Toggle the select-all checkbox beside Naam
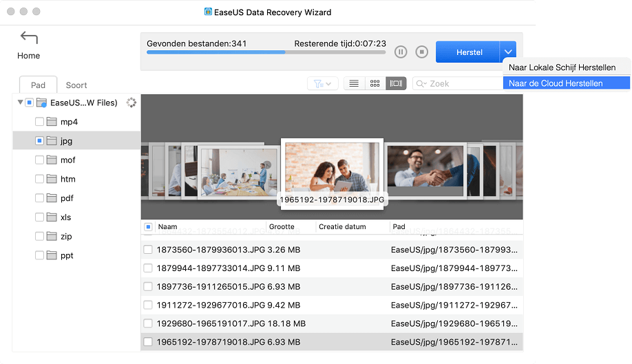Viewport: 632px width, 364px height. [148, 226]
